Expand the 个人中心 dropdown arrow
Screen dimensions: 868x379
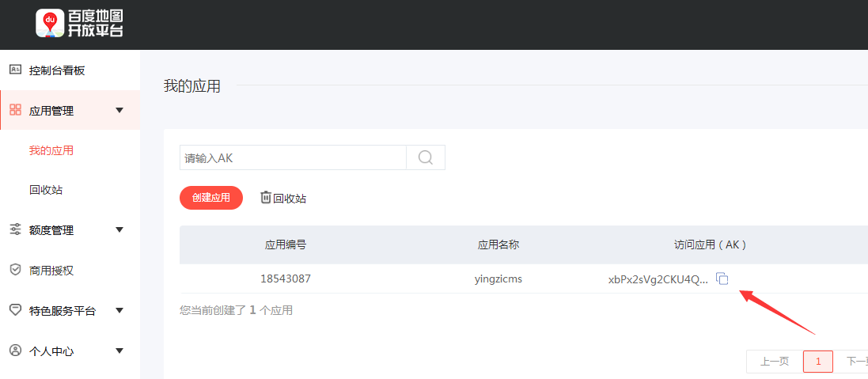click(119, 351)
